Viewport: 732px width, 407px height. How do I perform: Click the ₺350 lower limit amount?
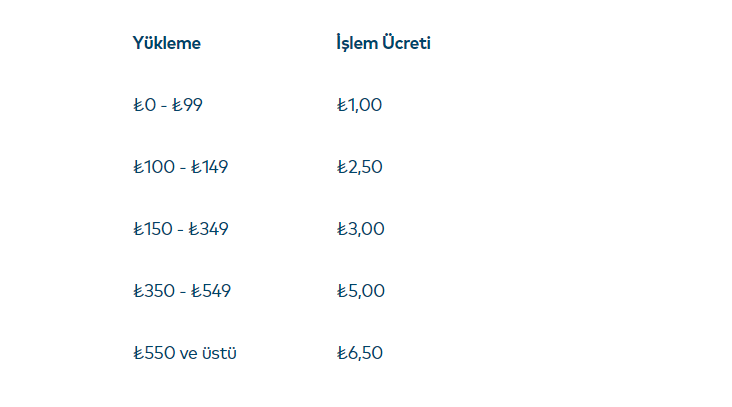153,291
